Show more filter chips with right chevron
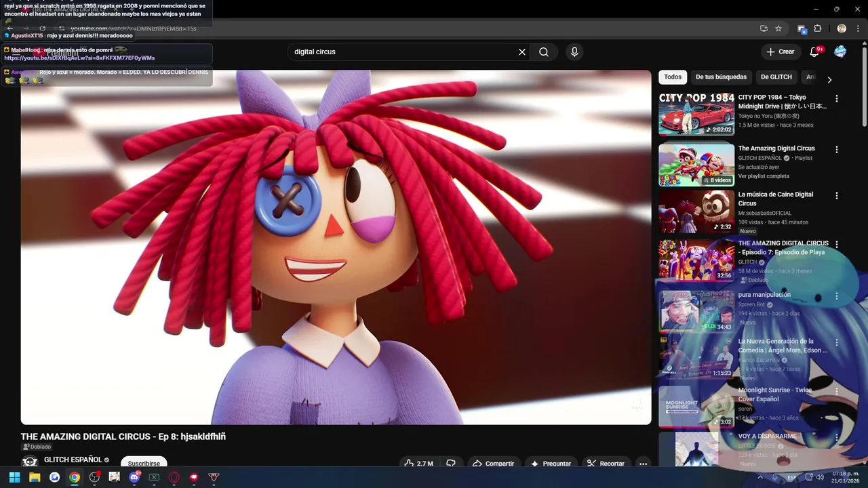Screen dimensions: 868x488 click(829, 79)
